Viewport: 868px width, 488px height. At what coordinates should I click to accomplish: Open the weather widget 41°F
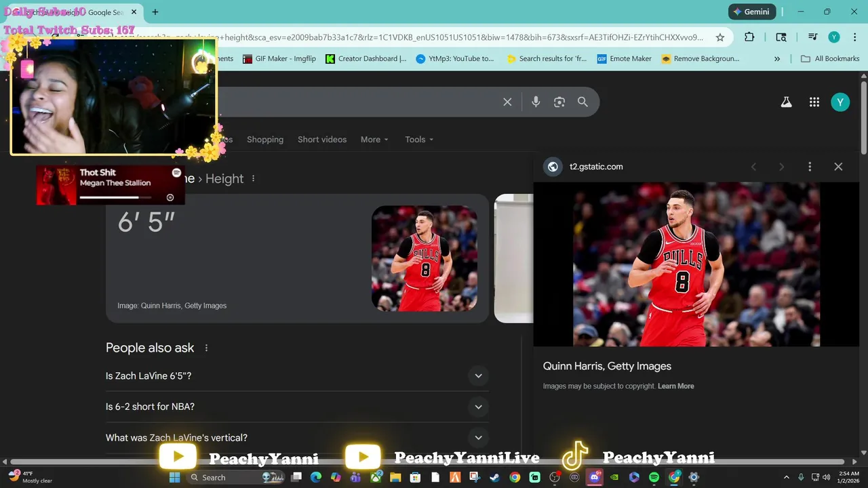[31, 477]
